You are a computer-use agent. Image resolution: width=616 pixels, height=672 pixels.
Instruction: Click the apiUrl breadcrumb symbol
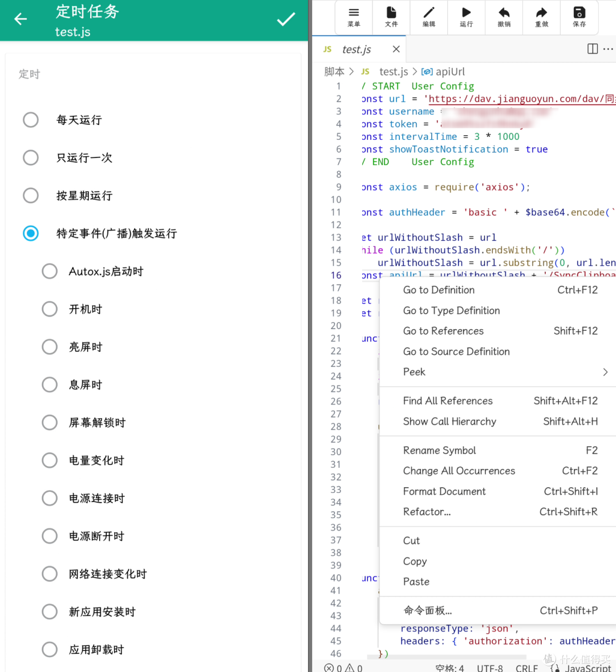(x=450, y=71)
